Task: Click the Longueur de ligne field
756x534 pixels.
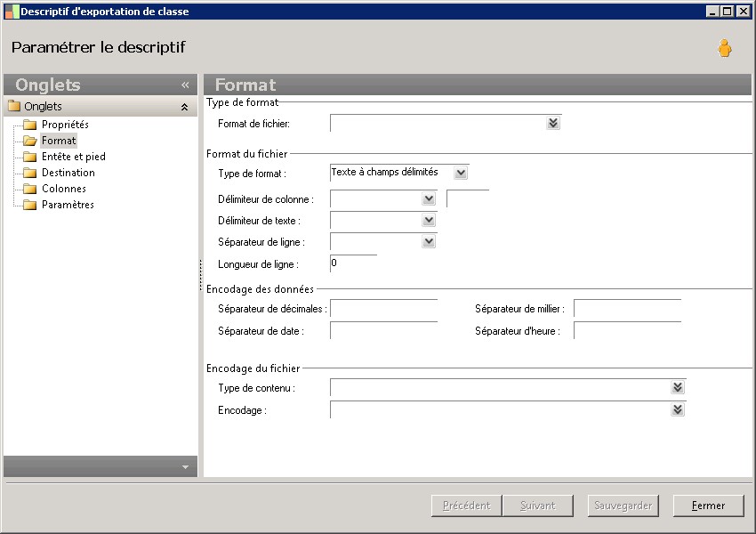Action: tap(353, 263)
